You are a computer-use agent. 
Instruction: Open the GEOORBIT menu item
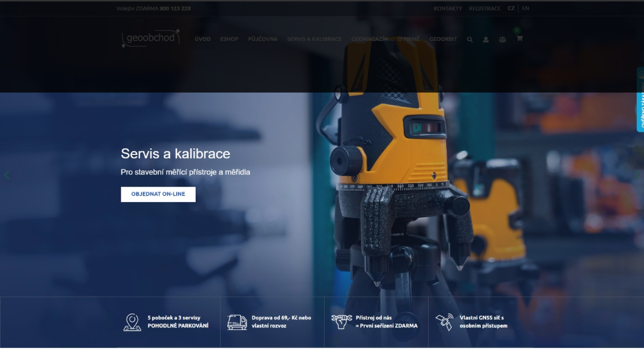443,39
